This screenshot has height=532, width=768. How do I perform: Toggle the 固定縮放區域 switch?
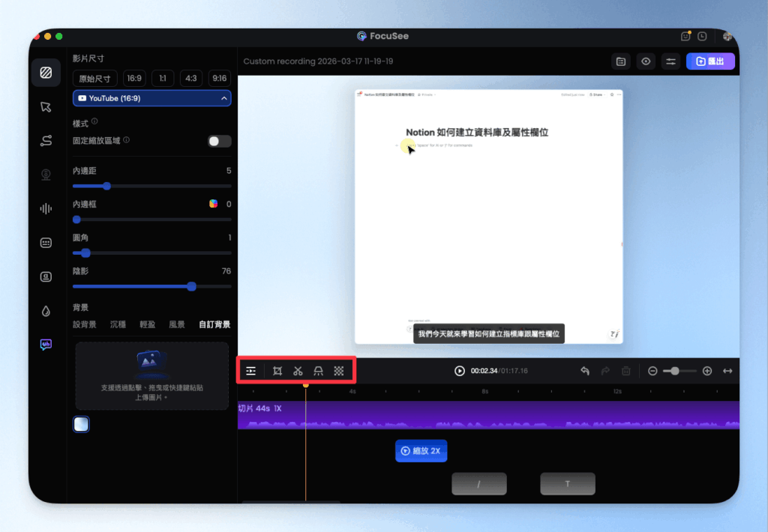point(219,141)
